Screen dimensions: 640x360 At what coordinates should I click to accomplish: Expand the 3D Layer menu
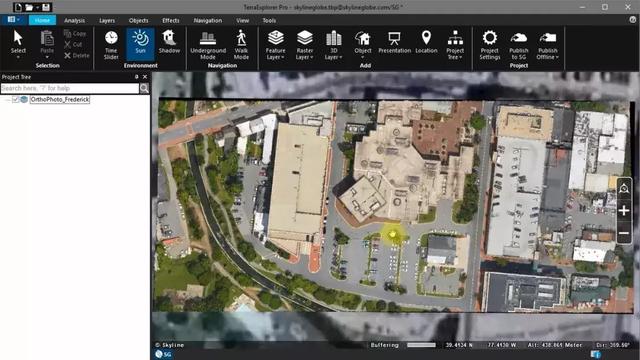(x=333, y=44)
